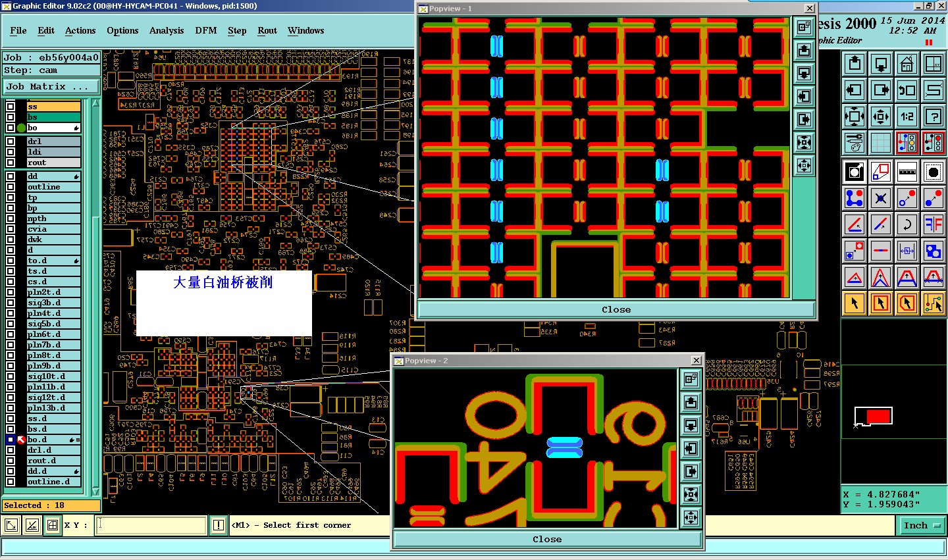
Task: Select the layer named ldi
Action: pyautogui.click(x=53, y=152)
